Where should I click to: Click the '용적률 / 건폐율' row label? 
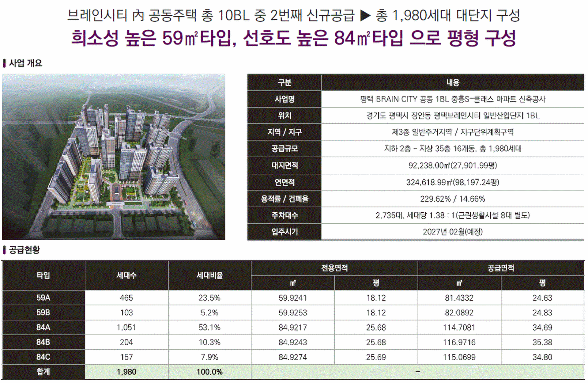tap(284, 199)
